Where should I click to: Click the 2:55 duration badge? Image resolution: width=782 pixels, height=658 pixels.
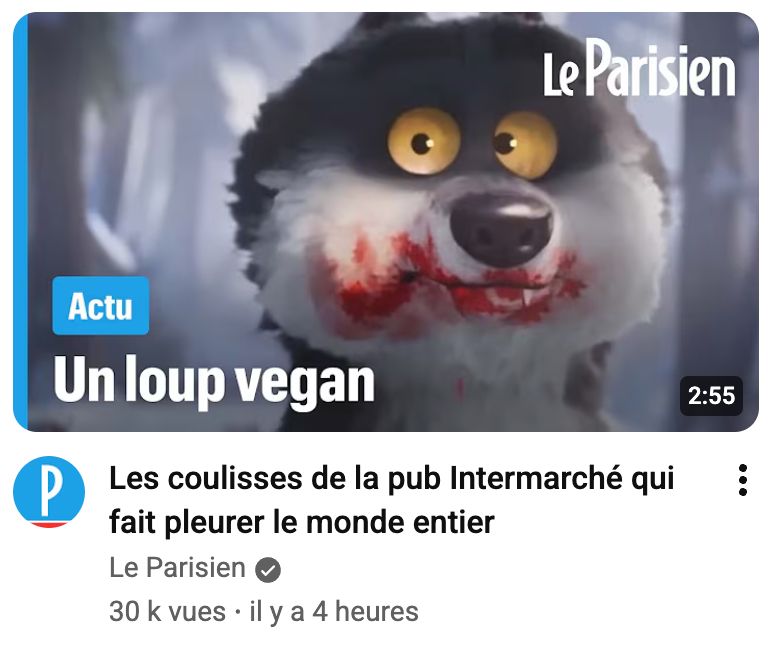(x=711, y=396)
